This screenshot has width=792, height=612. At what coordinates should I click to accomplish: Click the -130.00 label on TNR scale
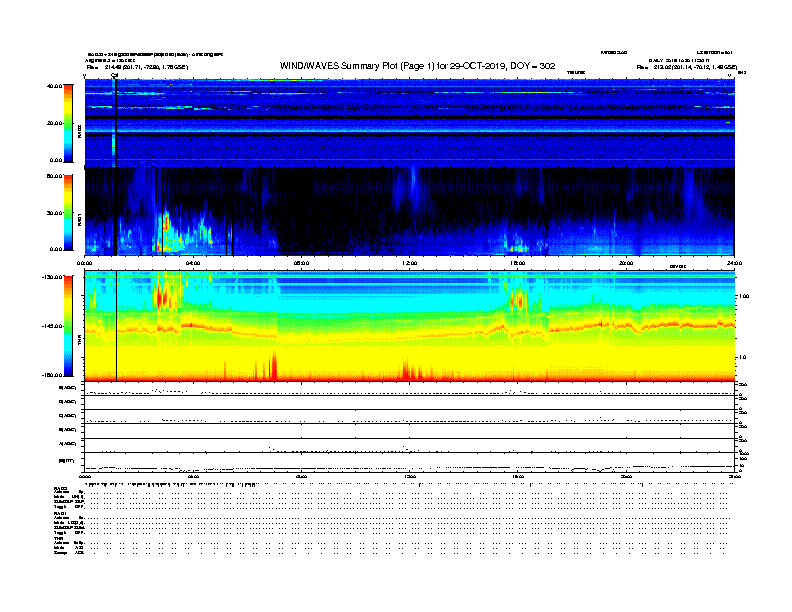click(x=53, y=277)
